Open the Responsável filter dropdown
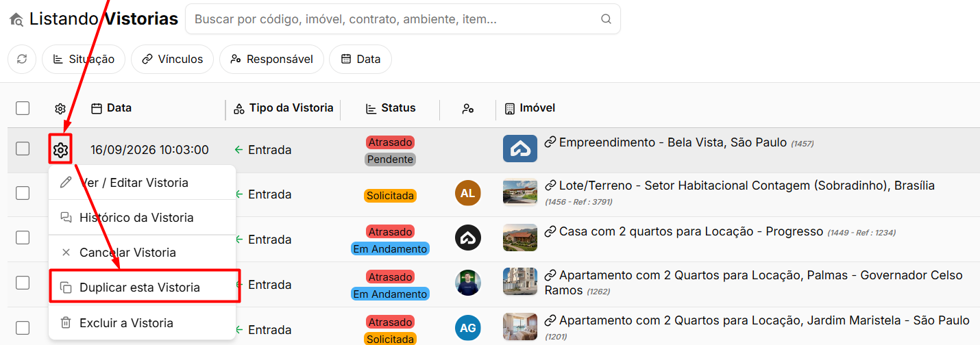The image size is (980, 345). 271,59
